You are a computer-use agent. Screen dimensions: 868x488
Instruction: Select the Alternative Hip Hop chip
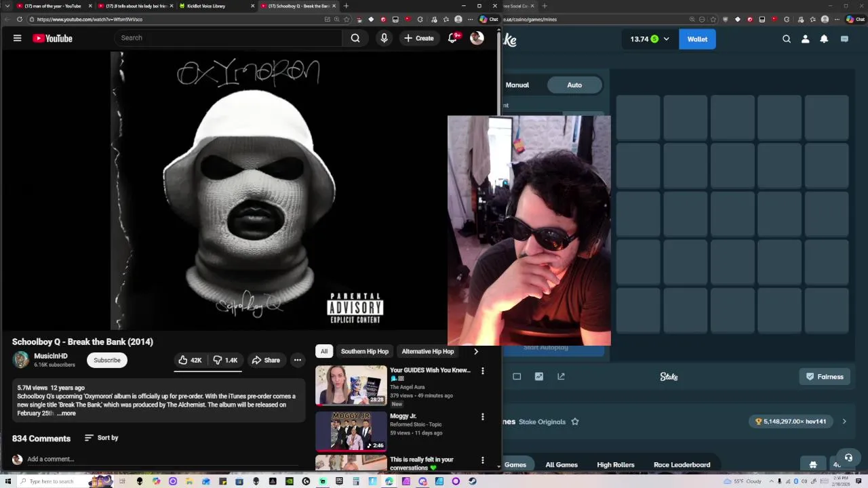click(x=428, y=351)
